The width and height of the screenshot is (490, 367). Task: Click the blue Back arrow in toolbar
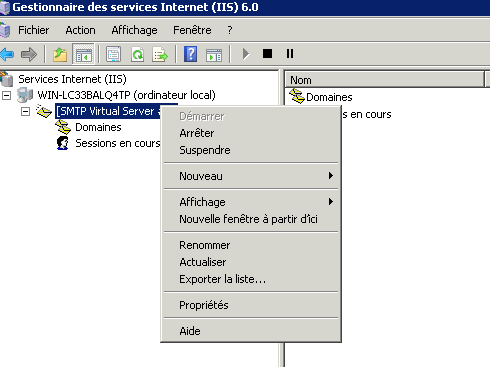[7, 54]
